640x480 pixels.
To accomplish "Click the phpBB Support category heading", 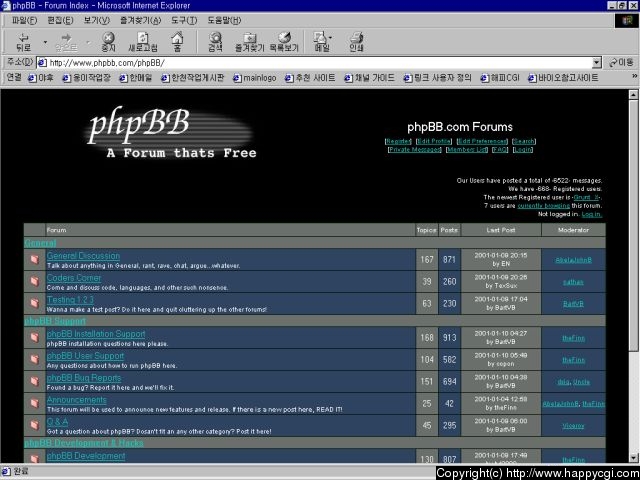I will [x=55, y=321].
